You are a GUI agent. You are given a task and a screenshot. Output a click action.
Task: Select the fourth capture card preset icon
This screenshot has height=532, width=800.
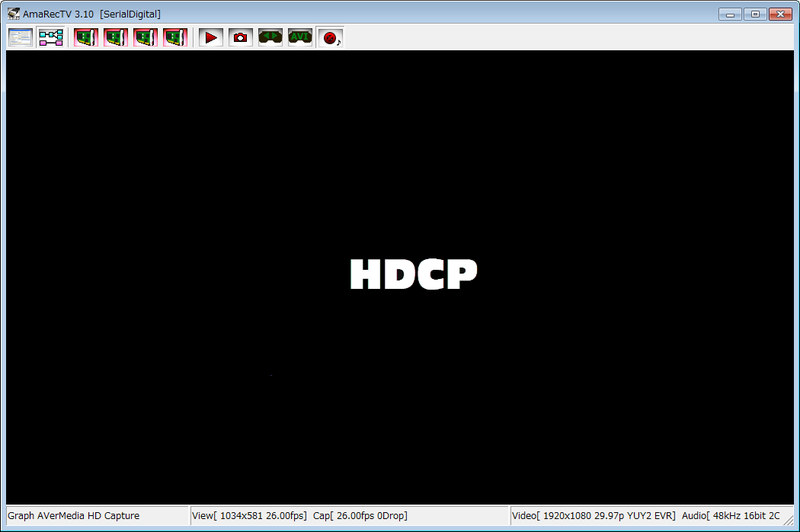[x=176, y=37]
